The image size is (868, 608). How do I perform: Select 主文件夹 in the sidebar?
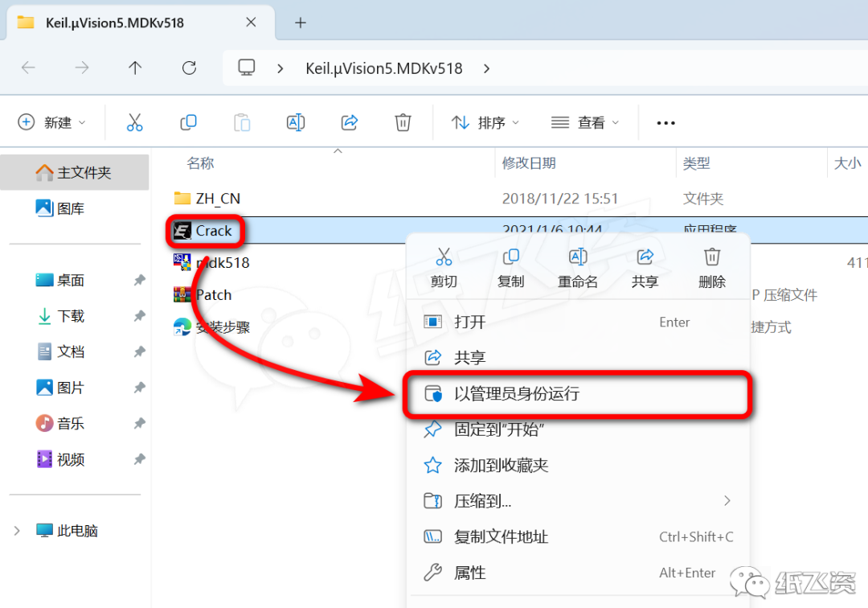coord(74,173)
